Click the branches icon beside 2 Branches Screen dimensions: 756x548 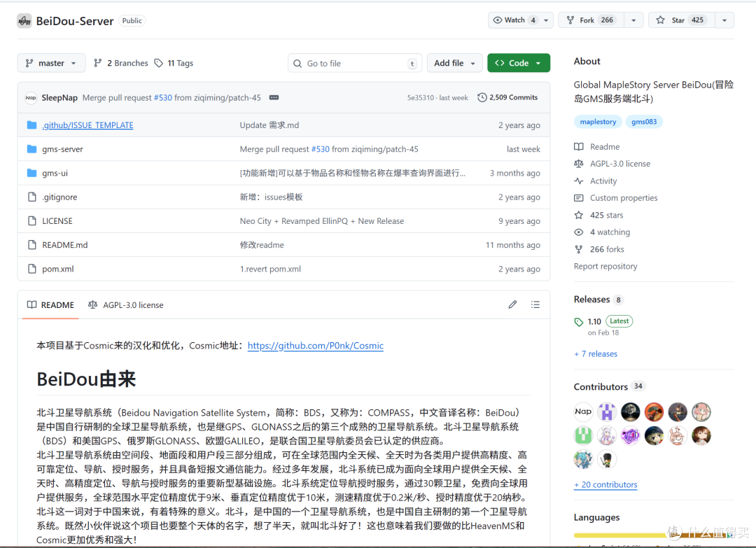pos(98,63)
